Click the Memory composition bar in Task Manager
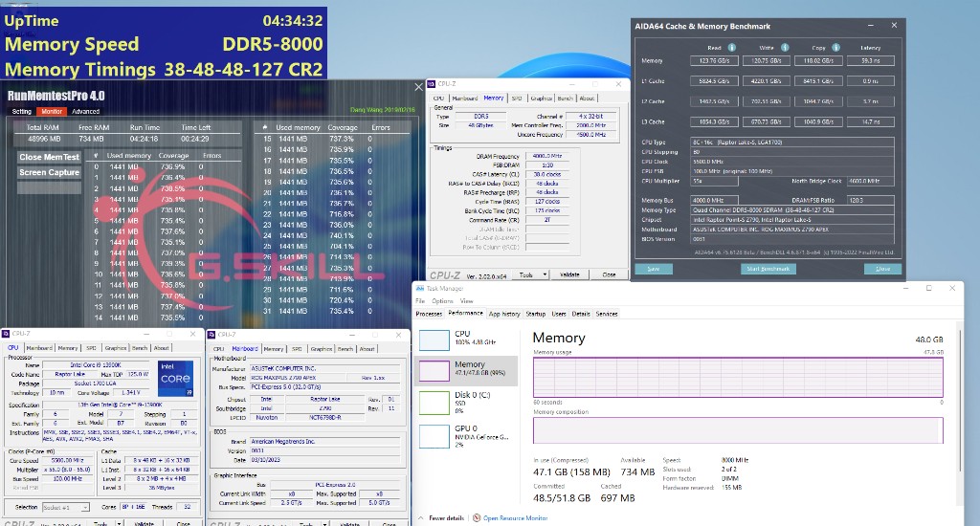 click(x=738, y=430)
